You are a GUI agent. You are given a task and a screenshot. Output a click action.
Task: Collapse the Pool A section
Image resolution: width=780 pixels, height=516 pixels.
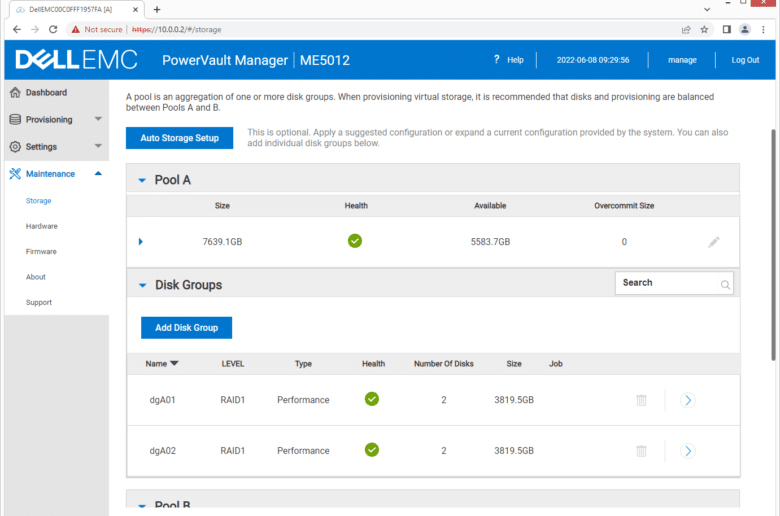click(x=142, y=180)
